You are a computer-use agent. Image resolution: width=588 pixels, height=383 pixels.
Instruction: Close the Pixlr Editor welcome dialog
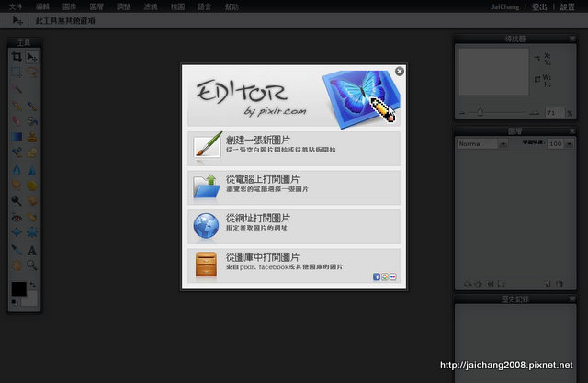(400, 72)
